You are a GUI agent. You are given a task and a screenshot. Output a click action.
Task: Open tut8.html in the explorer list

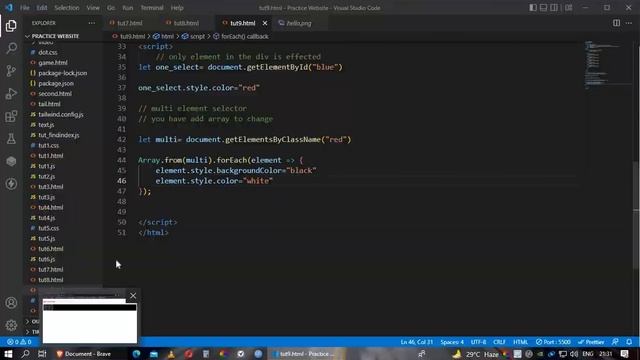[x=51, y=280]
